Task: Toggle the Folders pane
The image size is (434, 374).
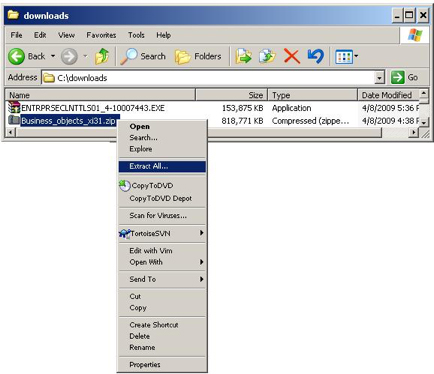Action: pos(198,56)
